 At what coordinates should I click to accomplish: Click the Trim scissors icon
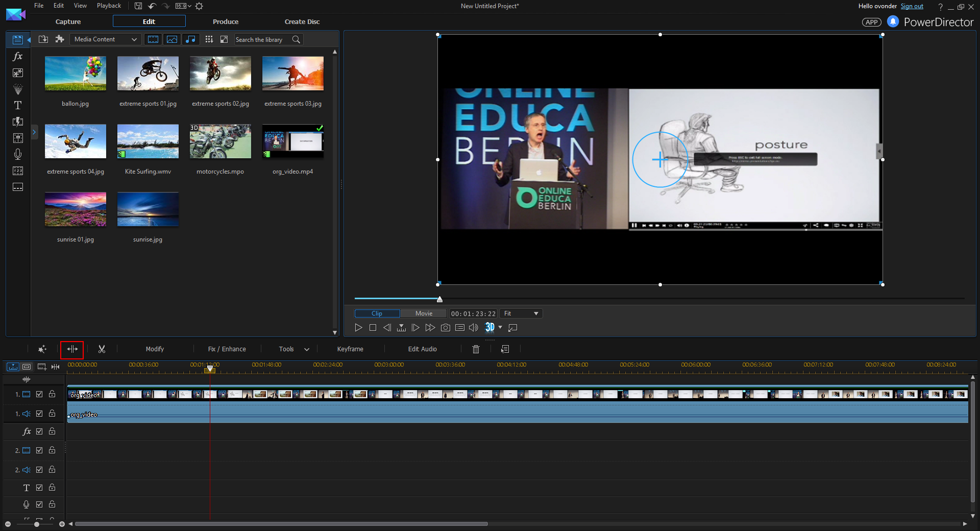click(102, 349)
